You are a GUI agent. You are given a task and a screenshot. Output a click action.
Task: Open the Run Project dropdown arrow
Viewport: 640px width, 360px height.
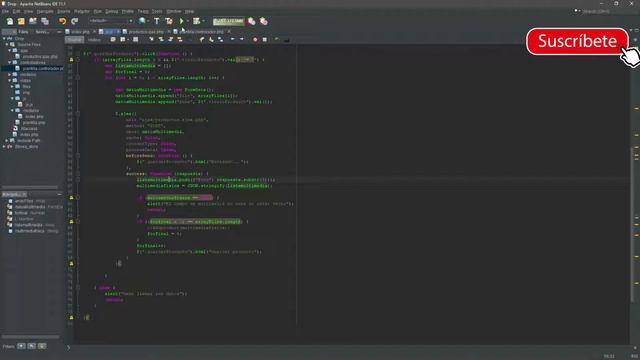pyautogui.click(x=187, y=21)
